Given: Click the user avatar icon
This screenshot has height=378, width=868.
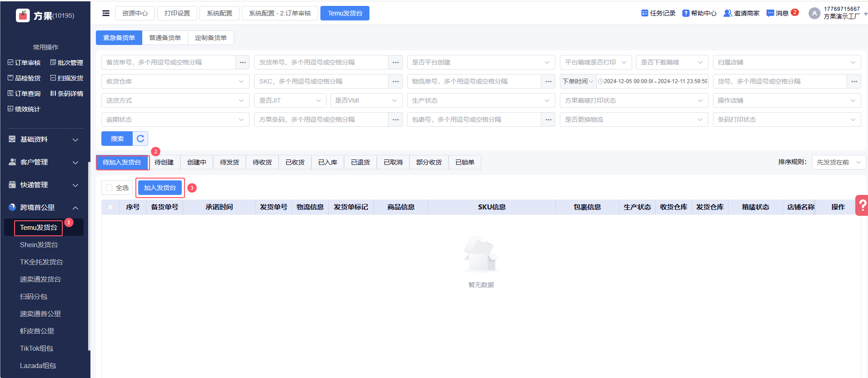Looking at the screenshot, I should tap(814, 13).
